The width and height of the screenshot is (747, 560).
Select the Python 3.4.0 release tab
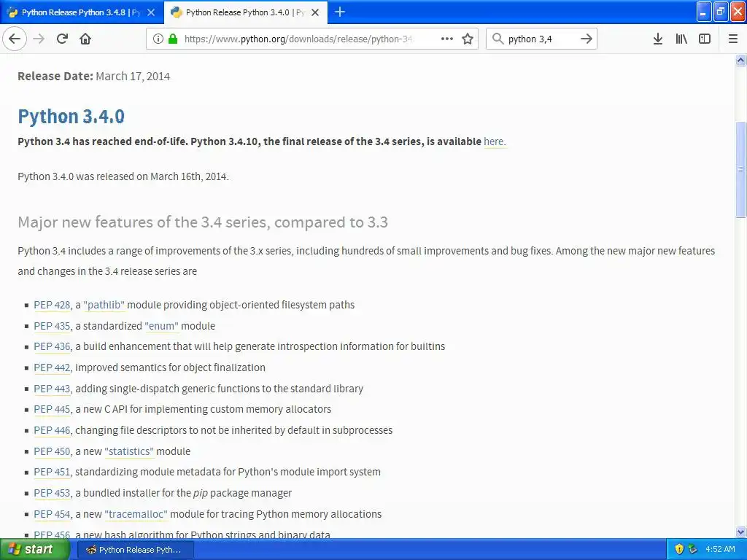coord(246,12)
